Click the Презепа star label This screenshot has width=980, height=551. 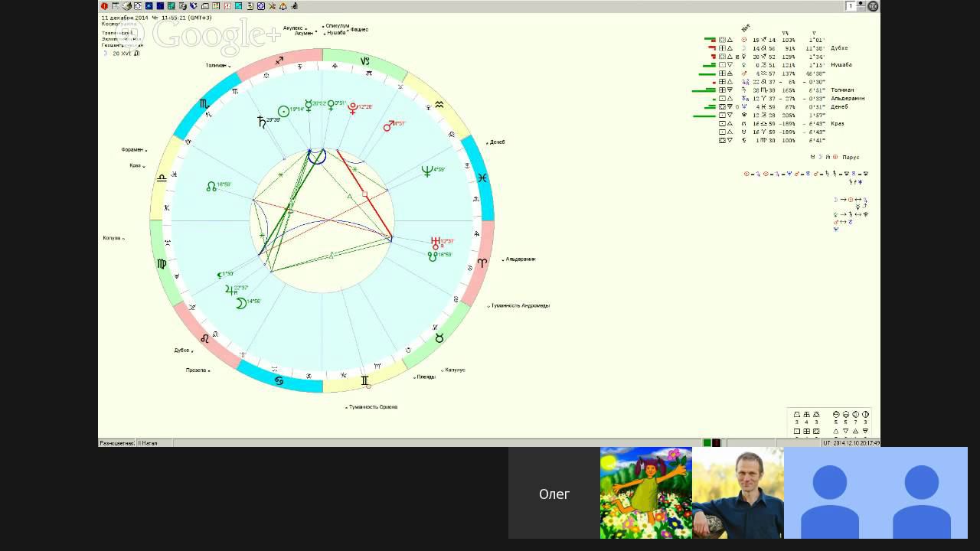pyautogui.click(x=196, y=370)
